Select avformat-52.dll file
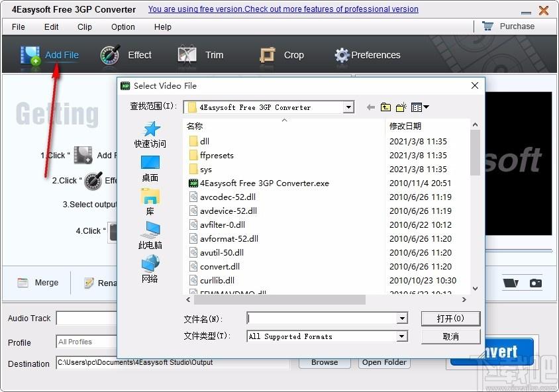The width and height of the screenshot is (559, 392). 223,239
